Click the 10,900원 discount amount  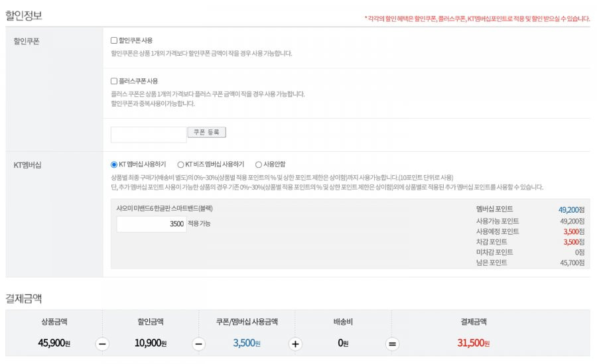click(151, 343)
